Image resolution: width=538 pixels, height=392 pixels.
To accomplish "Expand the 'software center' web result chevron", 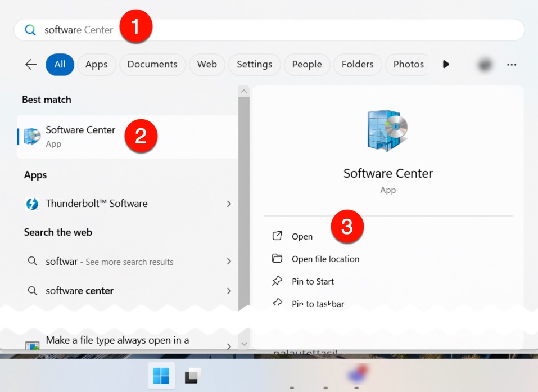I will point(229,291).
